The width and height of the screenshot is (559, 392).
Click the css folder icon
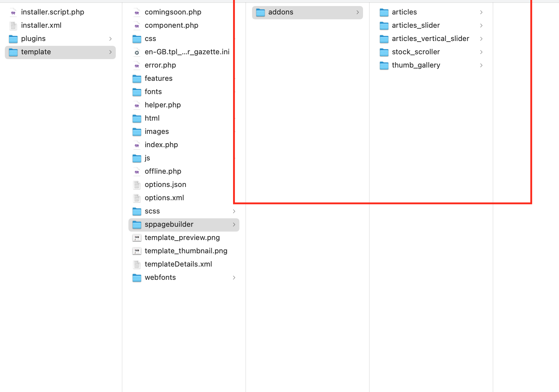pyautogui.click(x=137, y=39)
